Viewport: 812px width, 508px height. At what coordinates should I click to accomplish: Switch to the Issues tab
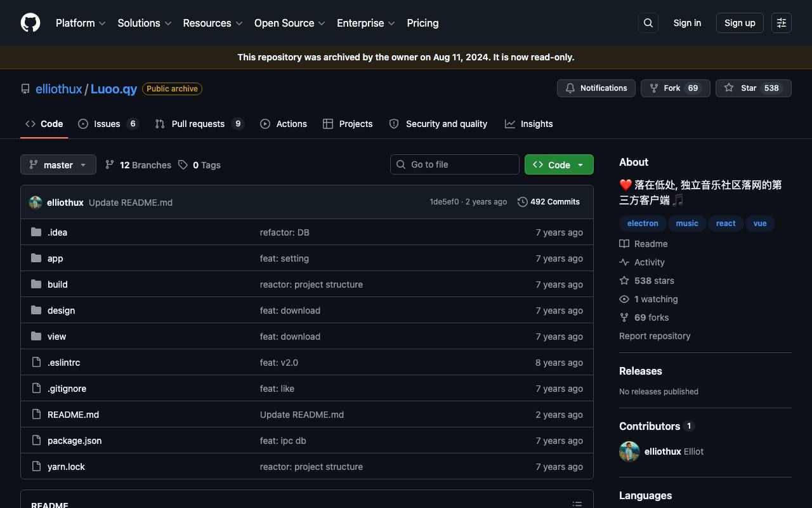tap(108, 124)
